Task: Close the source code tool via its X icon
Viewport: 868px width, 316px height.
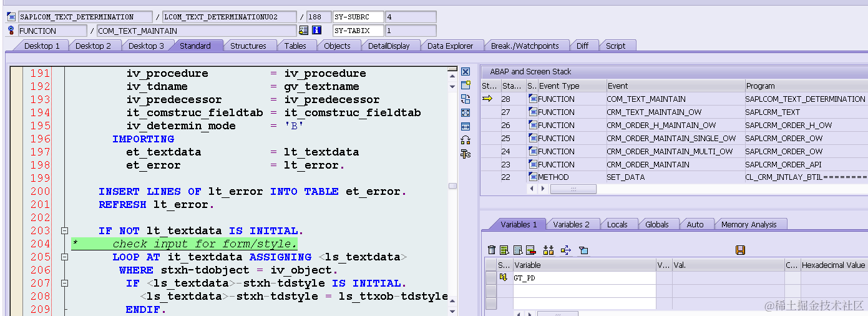Action: click(x=466, y=72)
